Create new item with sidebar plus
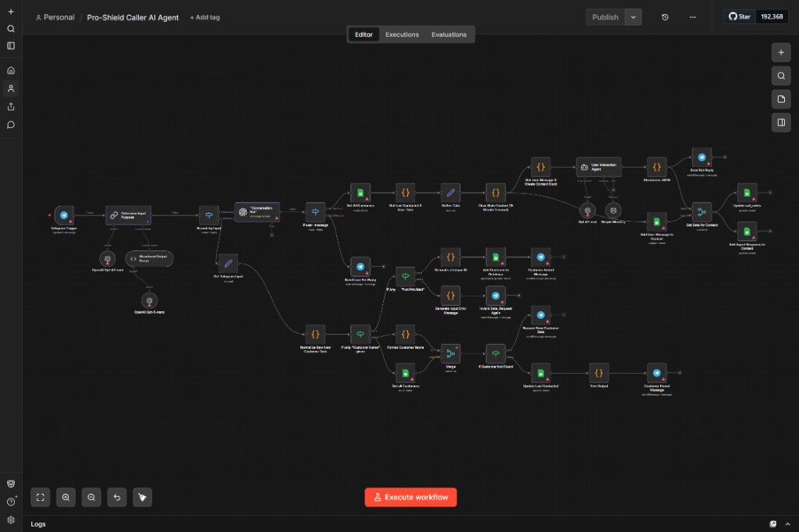 pyautogui.click(x=11, y=11)
